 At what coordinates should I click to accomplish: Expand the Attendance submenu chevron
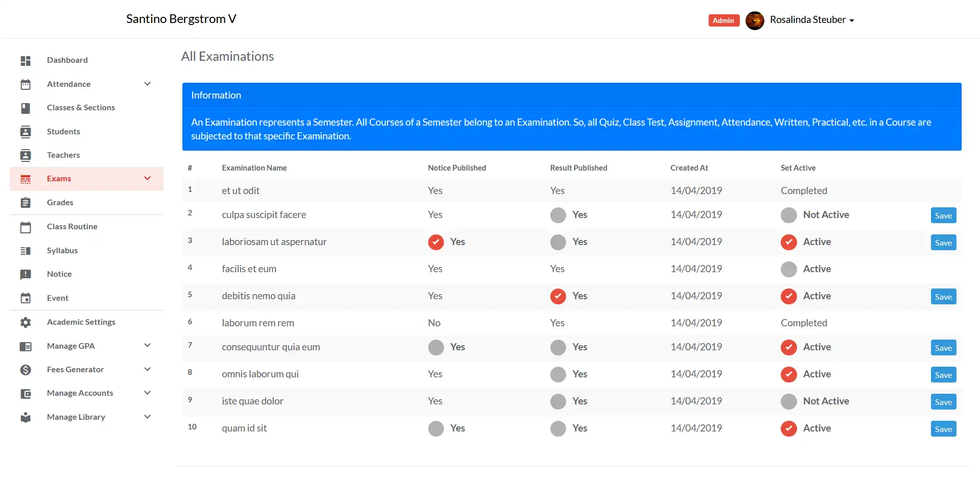[x=147, y=84]
